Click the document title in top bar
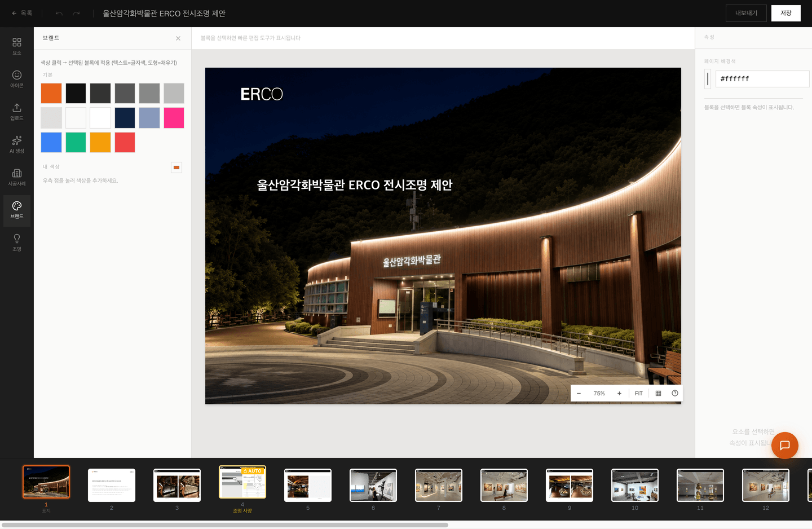The image size is (812, 529). [x=164, y=13]
